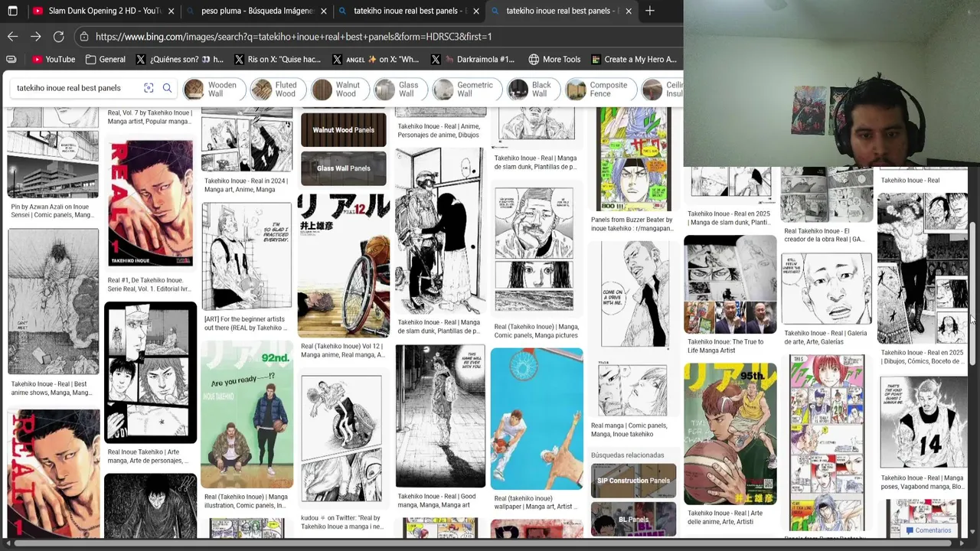Open 'Takehiko Inoue - Real in 2024' caption
The height and width of the screenshot is (551, 980).
(x=246, y=185)
